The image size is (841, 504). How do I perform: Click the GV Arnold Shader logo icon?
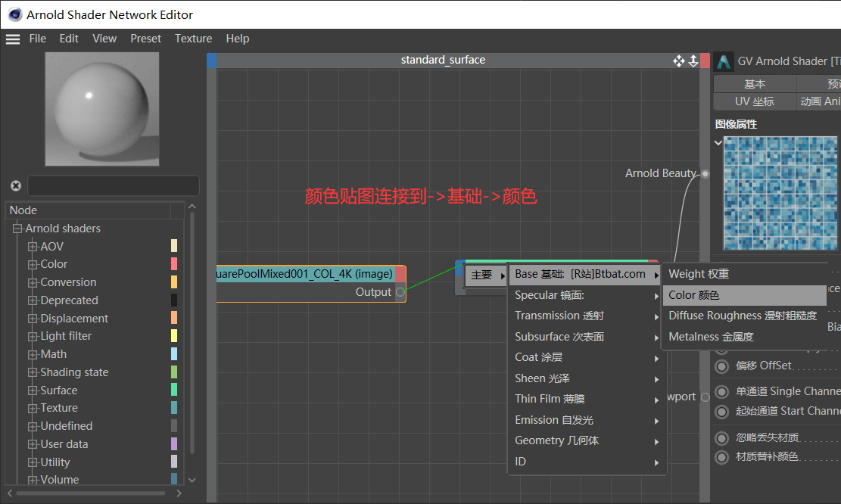coord(724,61)
